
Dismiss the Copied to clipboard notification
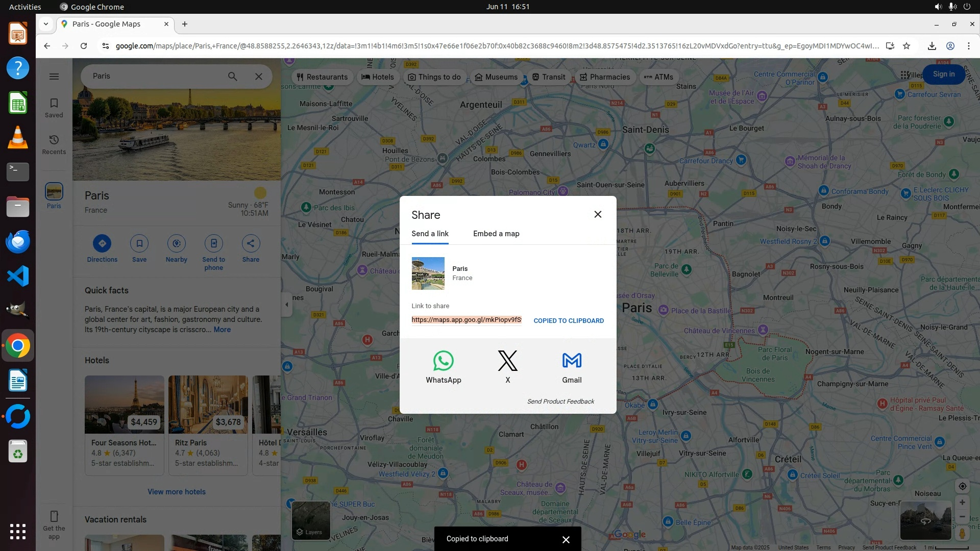click(x=566, y=539)
